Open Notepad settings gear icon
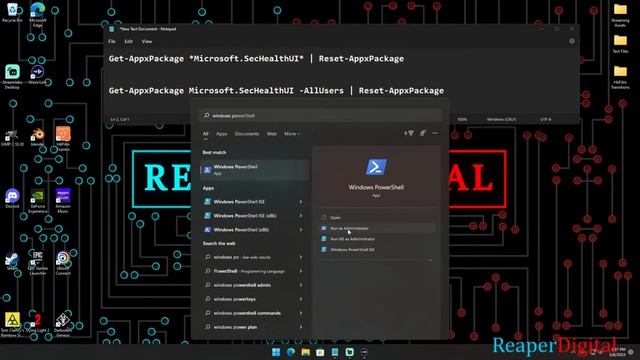Image resolution: width=640 pixels, height=360 pixels. (x=572, y=41)
